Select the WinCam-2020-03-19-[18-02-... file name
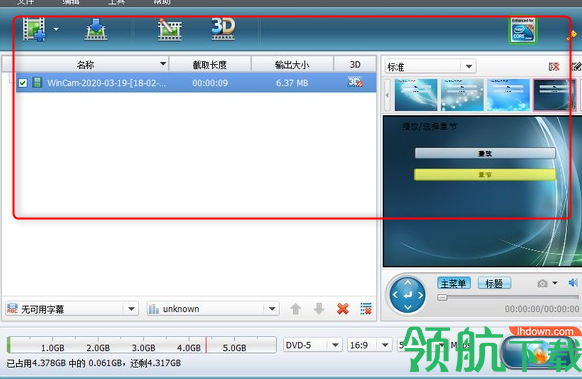This screenshot has width=582, height=379. coord(107,83)
